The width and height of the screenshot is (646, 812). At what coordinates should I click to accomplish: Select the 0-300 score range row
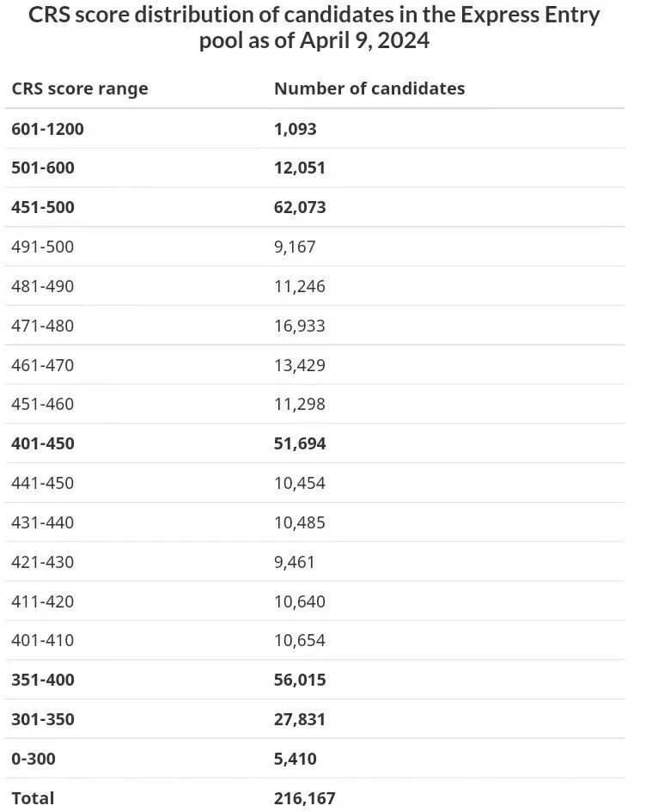314,759
